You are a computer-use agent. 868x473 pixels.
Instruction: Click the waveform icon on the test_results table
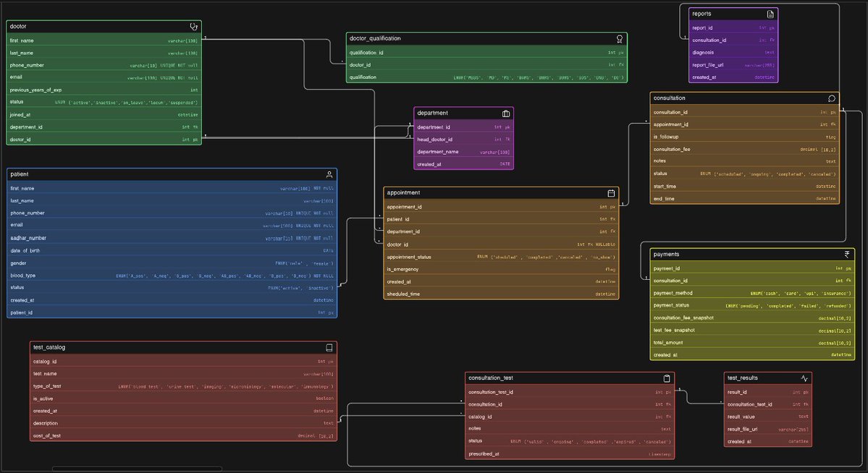click(x=804, y=377)
